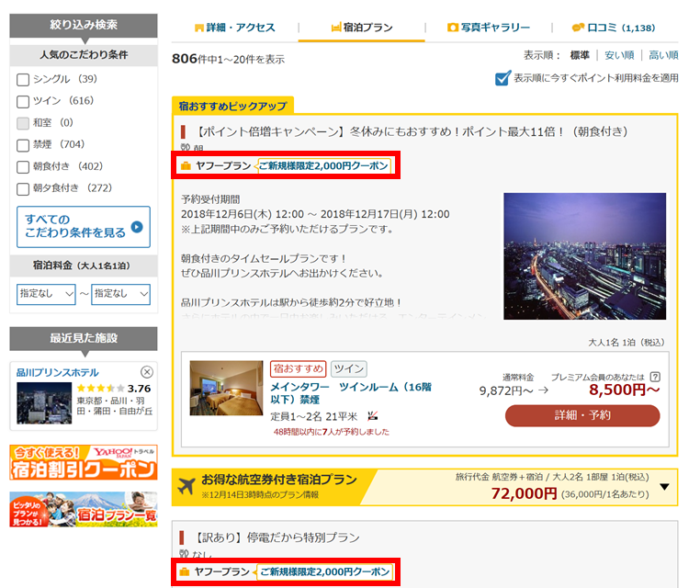The height and width of the screenshot is (588, 700).
Task: Click the 8,500円〜 premium price
Action: pyautogui.click(x=624, y=390)
